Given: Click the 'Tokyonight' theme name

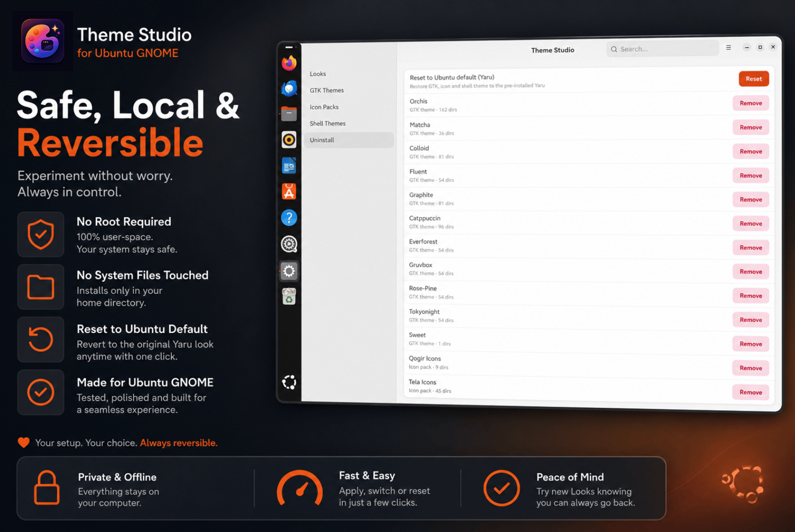Looking at the screenshot, I should 424,312.
